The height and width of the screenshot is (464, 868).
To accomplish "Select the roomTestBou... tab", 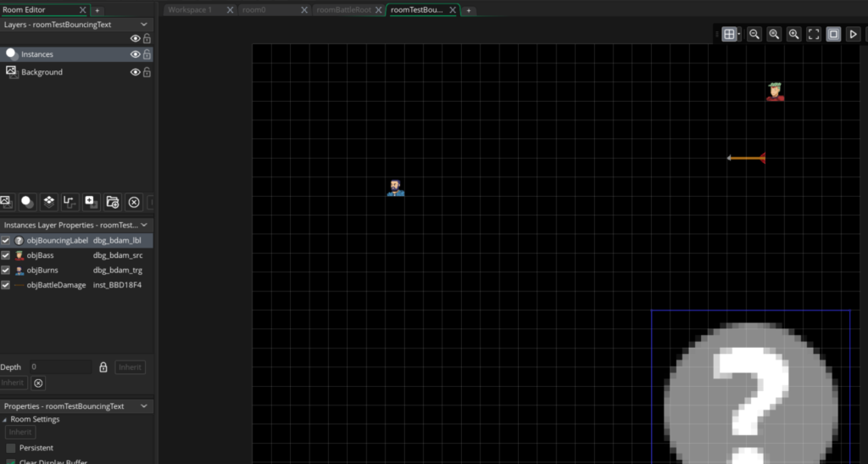I will 417,10.
